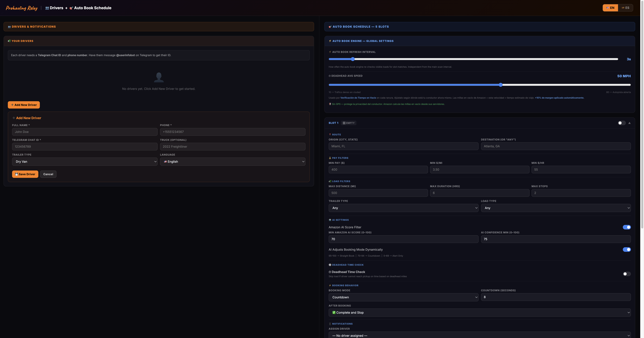Open the driver Trailer Type Dry Van dropdown
The width and height of the screenshot is (644, 338).
(x=85, y=162)
